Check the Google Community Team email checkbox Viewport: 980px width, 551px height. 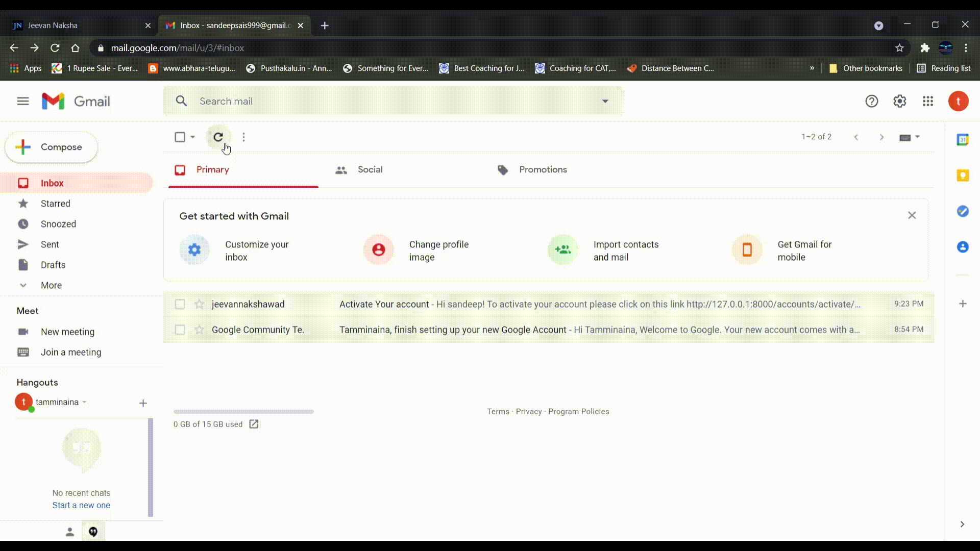180,330
